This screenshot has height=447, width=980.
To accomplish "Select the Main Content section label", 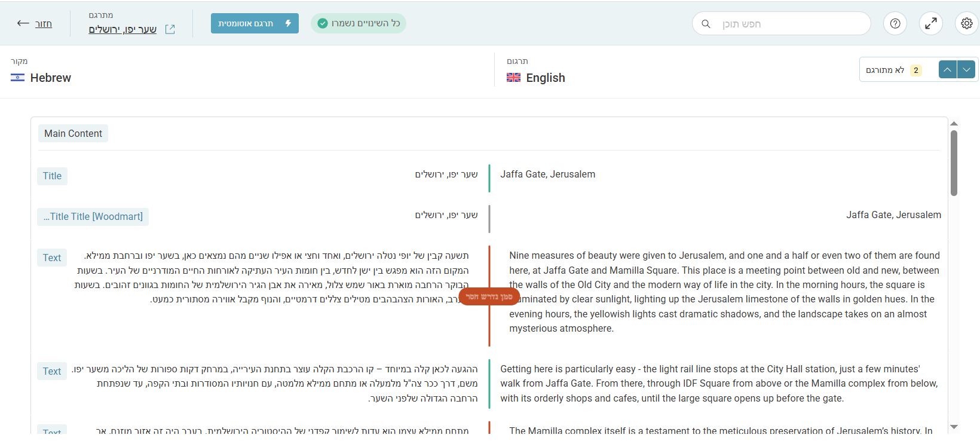I will [x=73, y=133].
